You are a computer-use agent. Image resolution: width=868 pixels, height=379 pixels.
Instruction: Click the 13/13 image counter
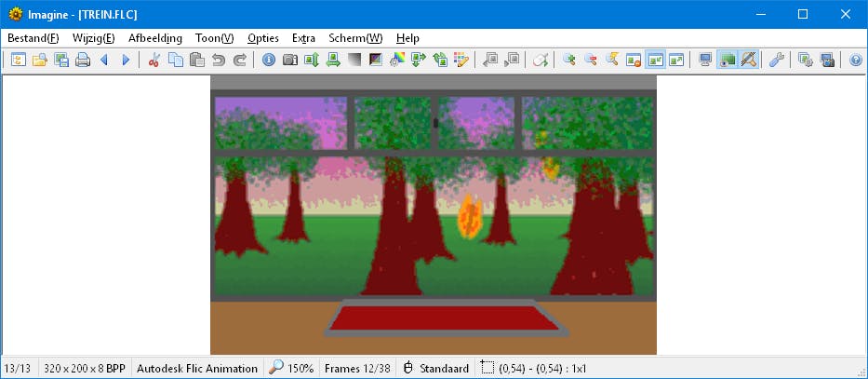[18, 368]
